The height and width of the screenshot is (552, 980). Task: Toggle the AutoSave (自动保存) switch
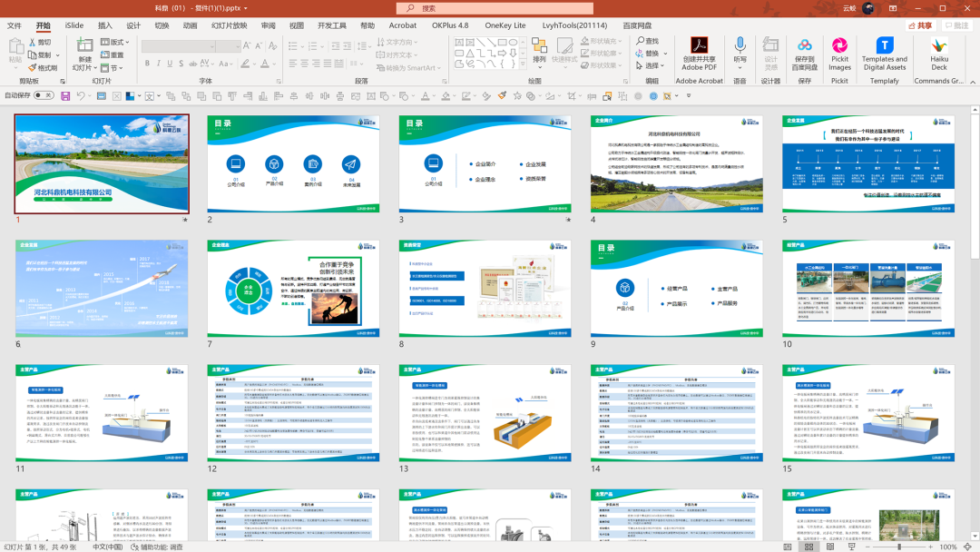(44, 95)
